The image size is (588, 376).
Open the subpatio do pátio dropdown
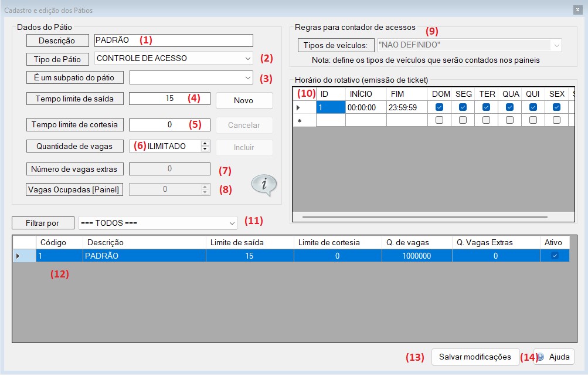[x=248, y=78]
